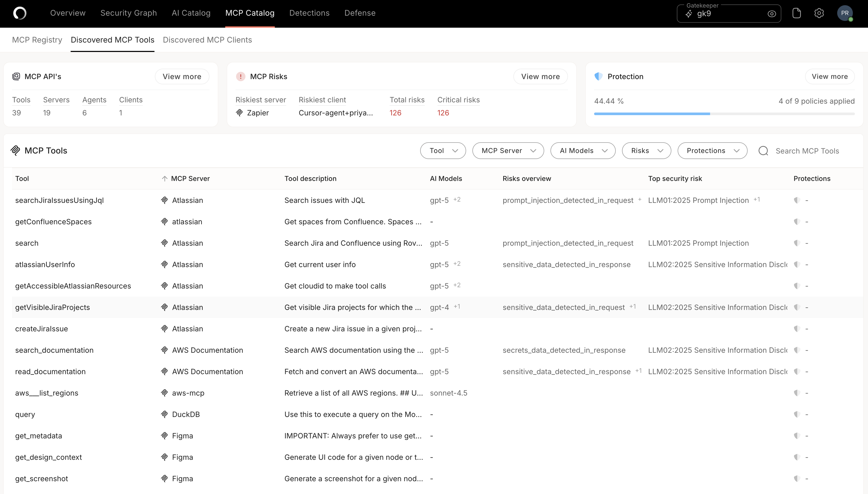Open the Detections menu item
The width and height of the screenshot is (868, 494).
pos(309,13)
